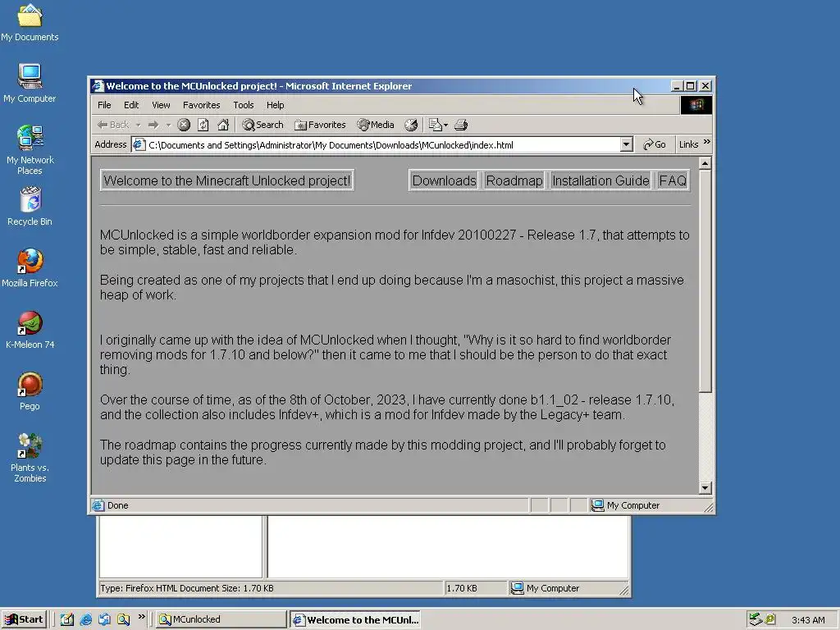Viewport: 840px width, 630px height.
Task: Open the Favorites menu
Action: pos(202,105)
